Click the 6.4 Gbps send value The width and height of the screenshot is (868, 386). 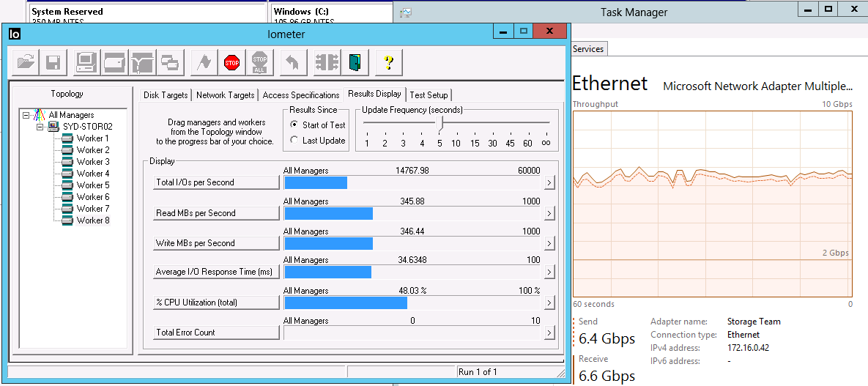607,338
